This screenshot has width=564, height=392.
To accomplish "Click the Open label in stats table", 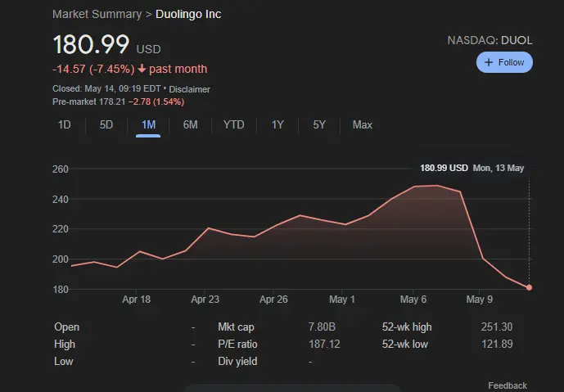I will pos(66,327).
